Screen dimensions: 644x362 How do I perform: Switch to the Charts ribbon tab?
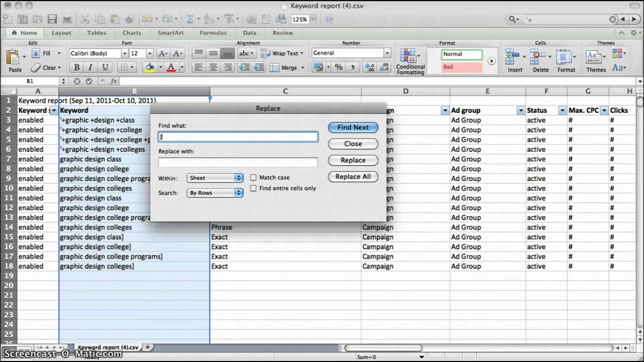click(132, 33)
